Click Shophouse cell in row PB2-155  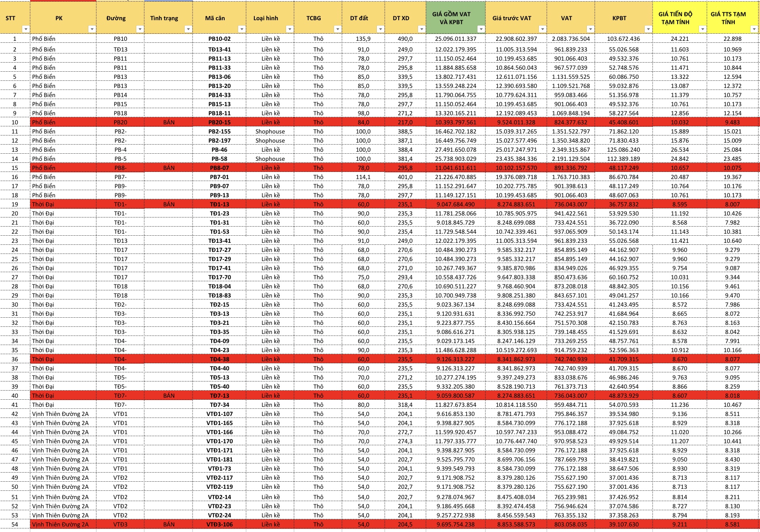(270, 132)
